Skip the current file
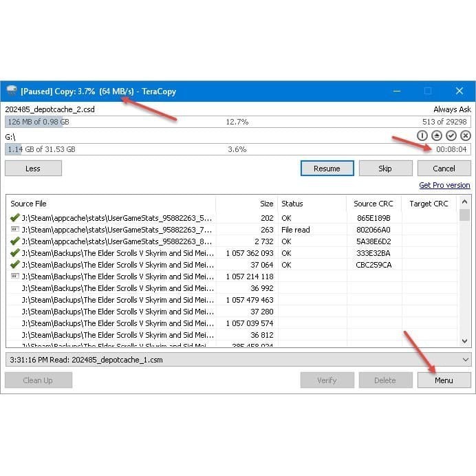The height and width of the screenshot is (476, 476). click(385, 169)
